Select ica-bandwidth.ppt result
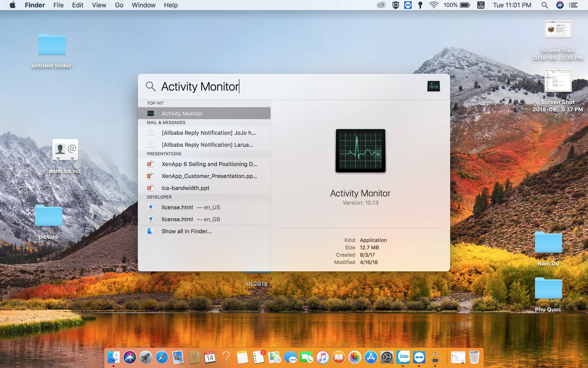The image size is (588, 368). (204, 188)
